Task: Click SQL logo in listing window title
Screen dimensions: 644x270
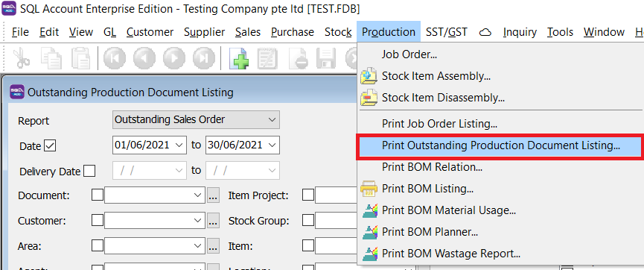Action: click(17, 92)
